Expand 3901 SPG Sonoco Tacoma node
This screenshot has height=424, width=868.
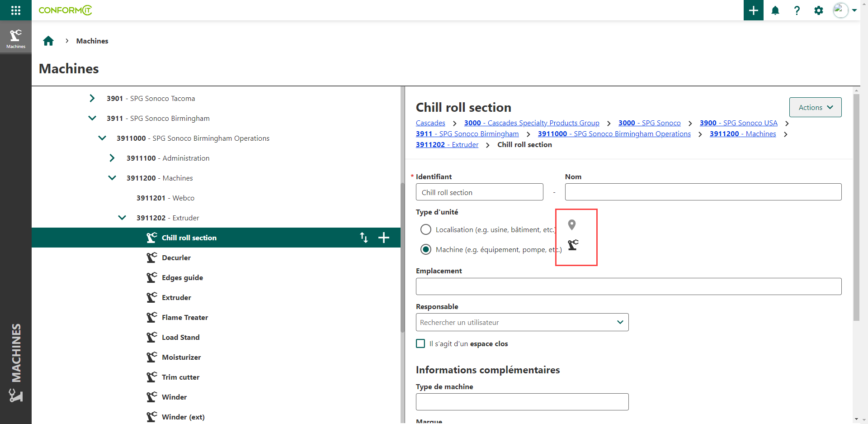(92, 98)
